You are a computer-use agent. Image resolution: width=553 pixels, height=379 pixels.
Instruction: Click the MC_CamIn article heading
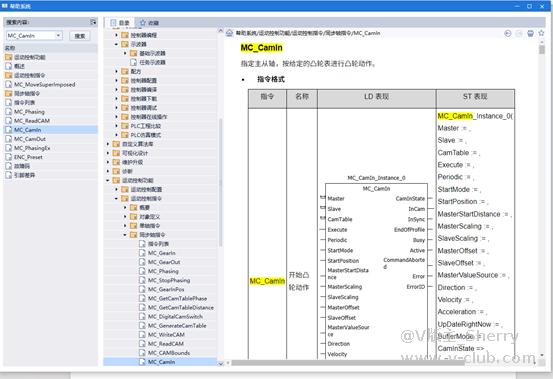(261, 48)
